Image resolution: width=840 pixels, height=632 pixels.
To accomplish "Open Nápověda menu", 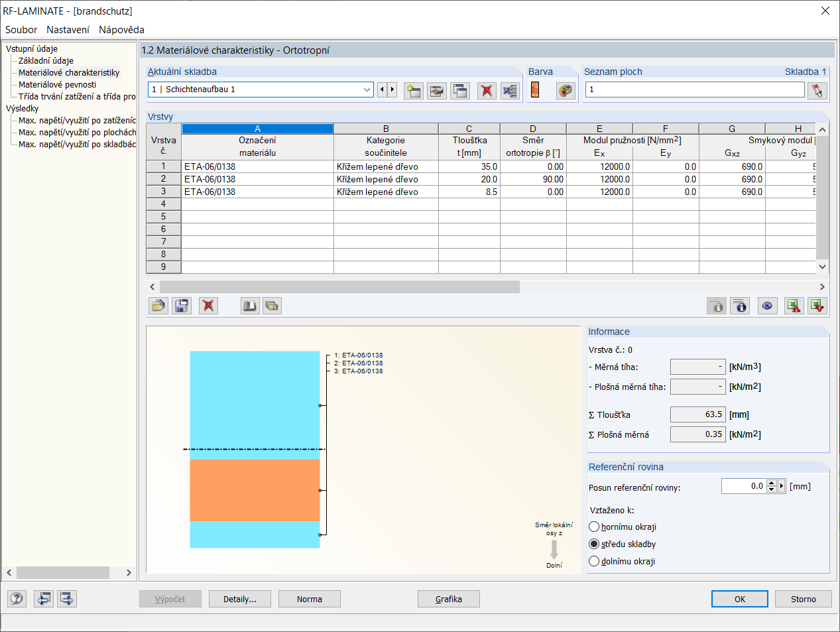I will coord(121,30).
